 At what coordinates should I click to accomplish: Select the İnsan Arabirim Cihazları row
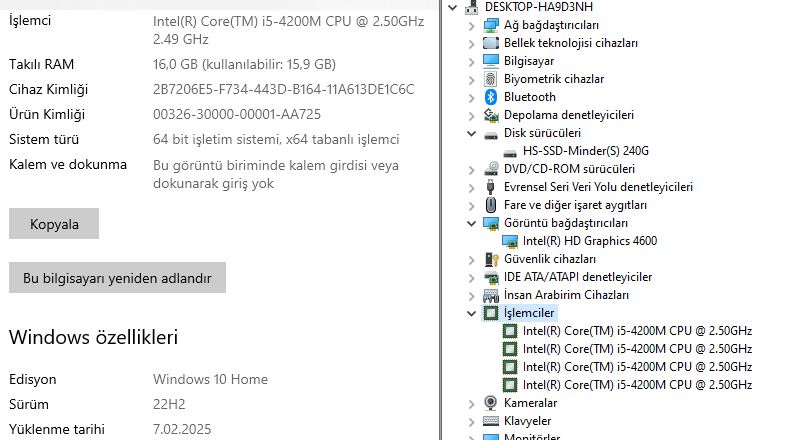566,295
